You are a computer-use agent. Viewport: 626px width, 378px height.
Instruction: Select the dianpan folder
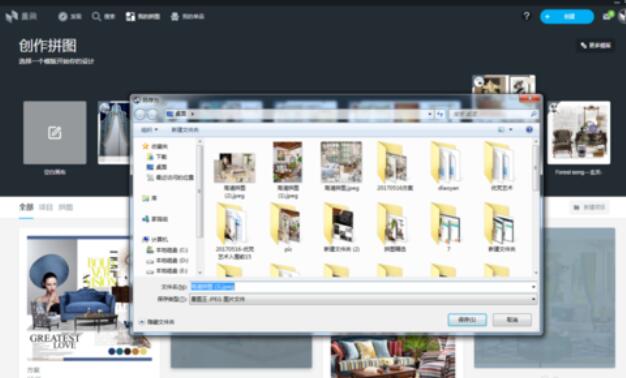(448, 167)
